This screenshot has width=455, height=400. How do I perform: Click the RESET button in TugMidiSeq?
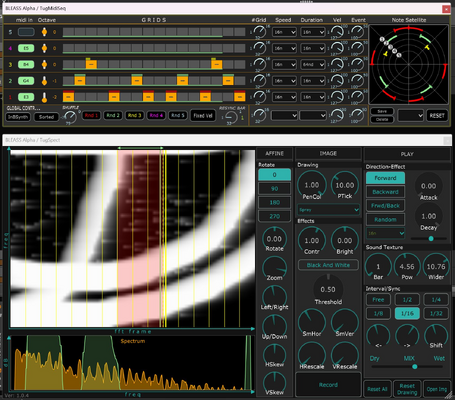(437, 116)
